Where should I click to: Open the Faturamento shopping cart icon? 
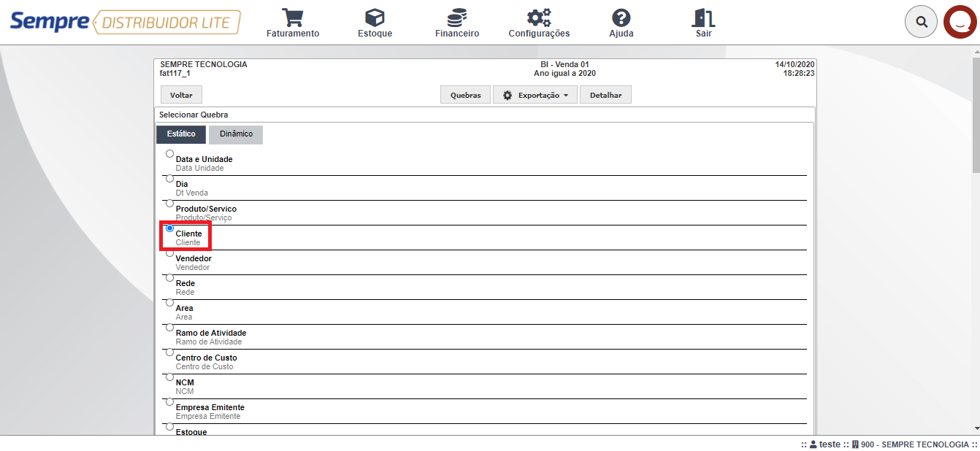[293, 18]
